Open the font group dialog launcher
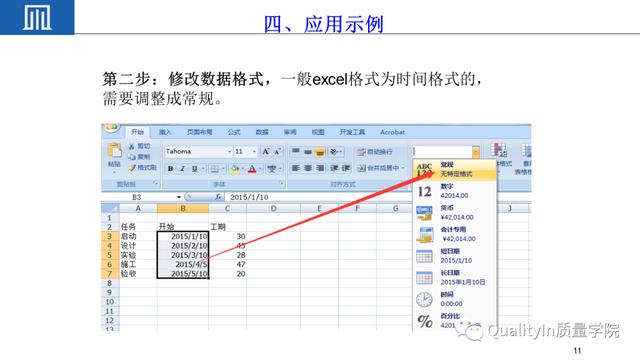Viewport: 640px width, 360px height. pos(281,184)
